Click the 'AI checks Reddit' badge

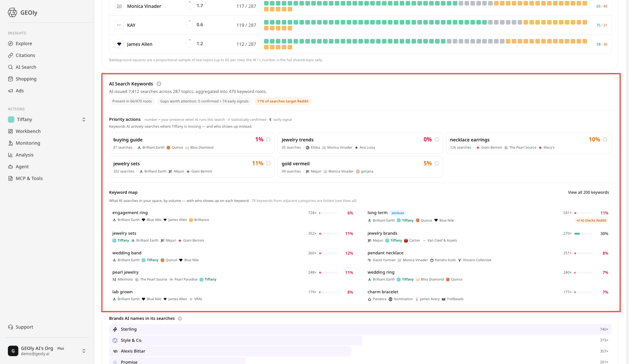point(592,221)
